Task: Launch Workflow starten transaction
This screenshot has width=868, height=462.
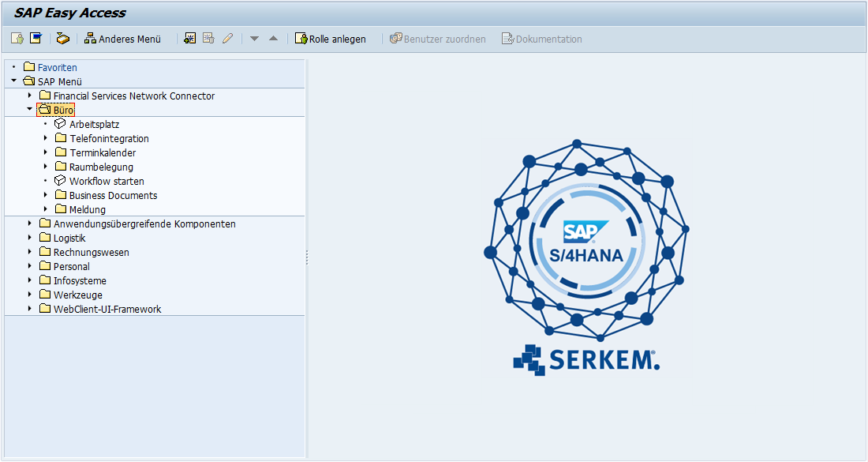Action: click(x=106, y=182)
